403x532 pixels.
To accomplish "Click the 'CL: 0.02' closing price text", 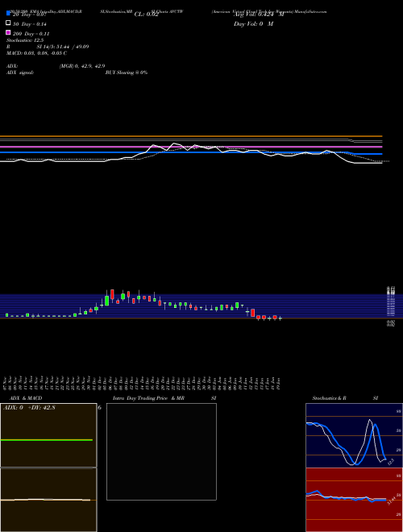I will (x=146, y=15).
